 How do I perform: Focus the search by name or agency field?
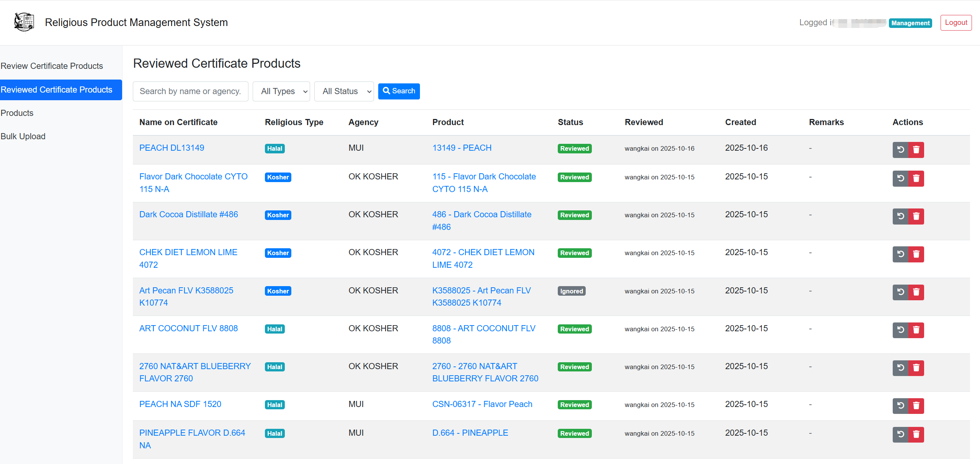[x=190, y=91]
